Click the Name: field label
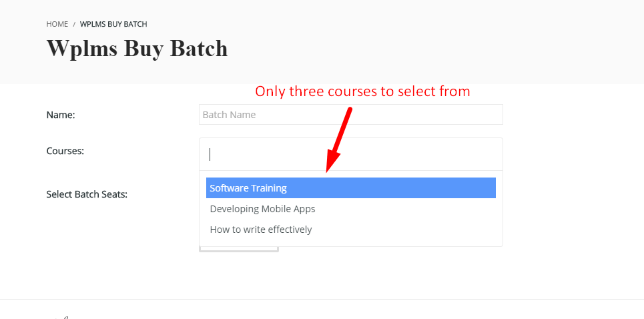The width and height of the screenshot is (644, 319). pos(61,115)
